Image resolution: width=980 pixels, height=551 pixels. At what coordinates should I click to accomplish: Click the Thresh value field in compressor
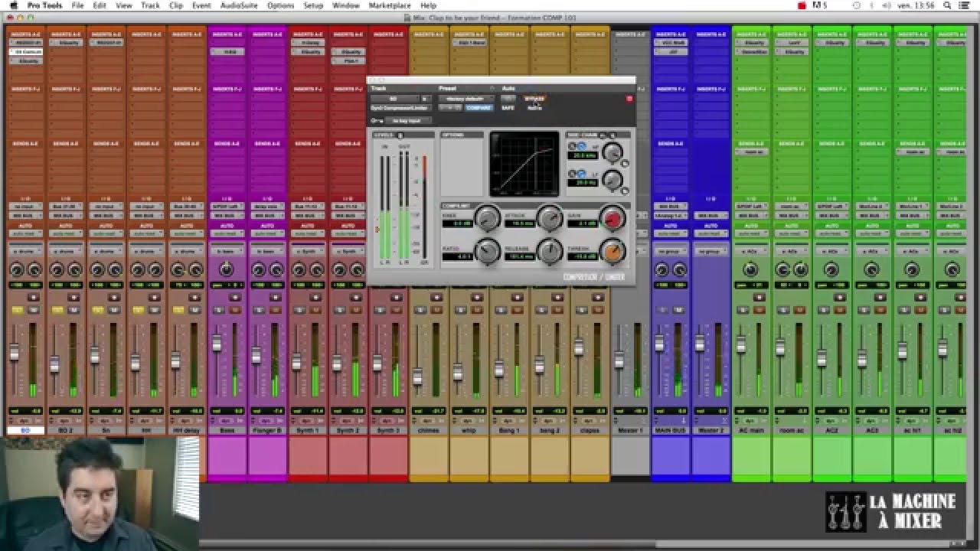[x=583, y=256]
